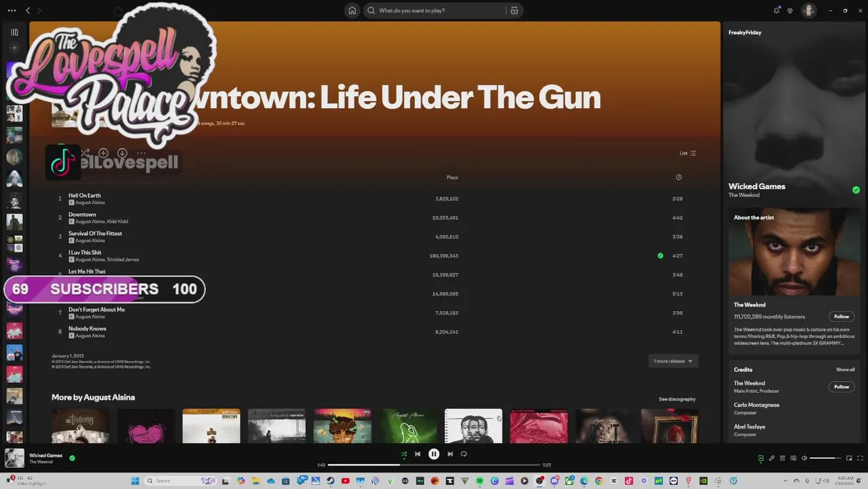The height and width of the screenshot is (489, 868).
Task: Open Friend Activity icon in top bar
Action: (x=790, y=10)
